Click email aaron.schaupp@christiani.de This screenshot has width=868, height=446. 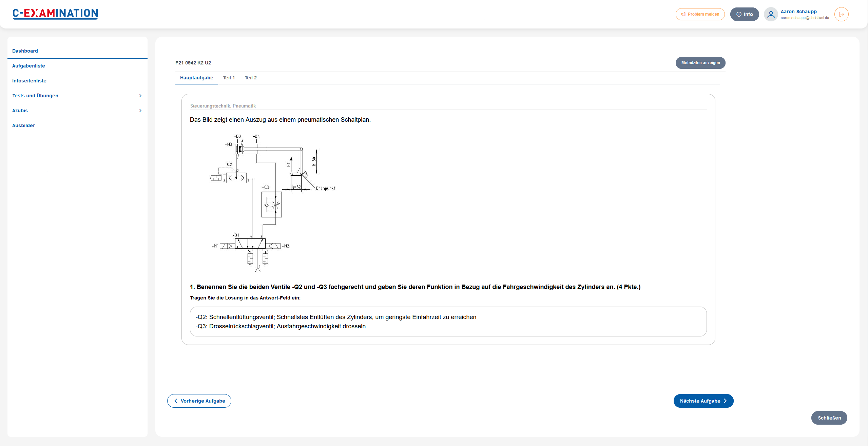point(805,18)
